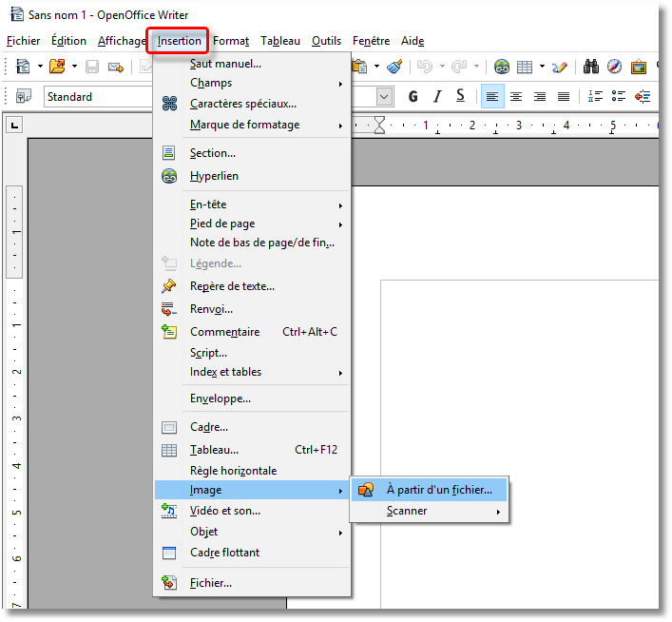672x622 pixels.
Task: Click the Hyperlink globe toolbar icon
Action: 502,67
